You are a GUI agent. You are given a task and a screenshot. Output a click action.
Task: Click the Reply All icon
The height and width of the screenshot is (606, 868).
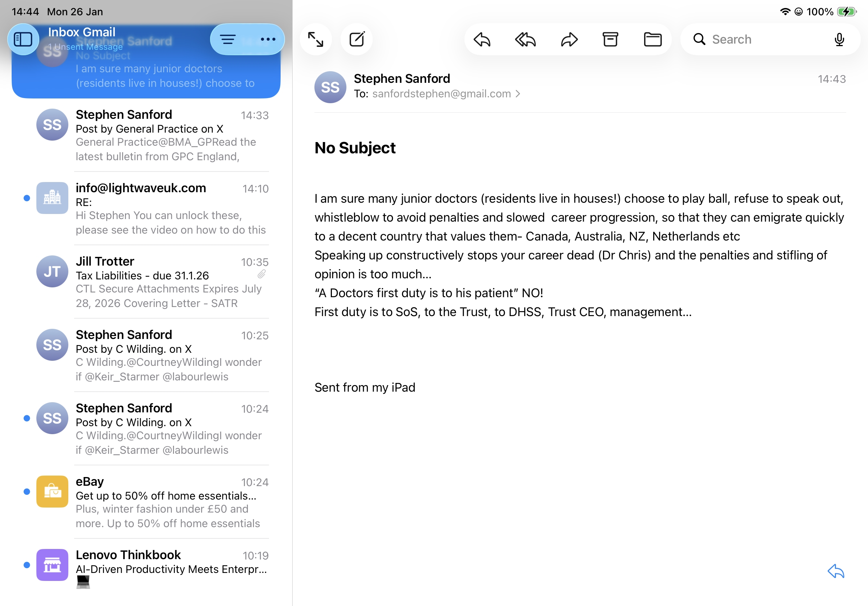526,39
